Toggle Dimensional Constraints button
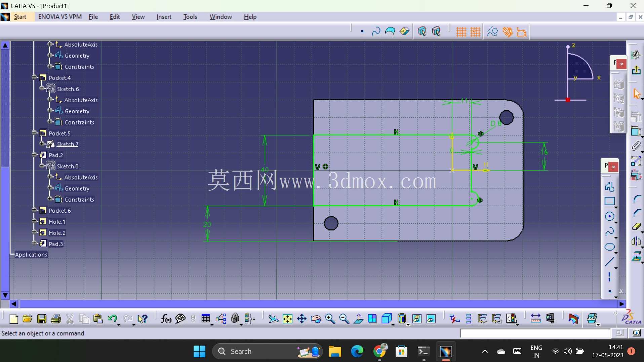The image size is (644, 362). [x=522, y=32]
